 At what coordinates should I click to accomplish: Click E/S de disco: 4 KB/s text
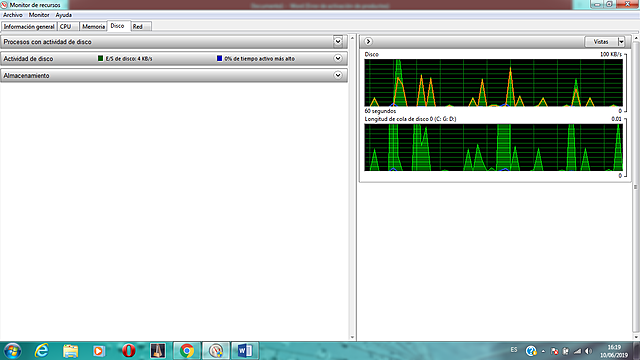[129, 58]
